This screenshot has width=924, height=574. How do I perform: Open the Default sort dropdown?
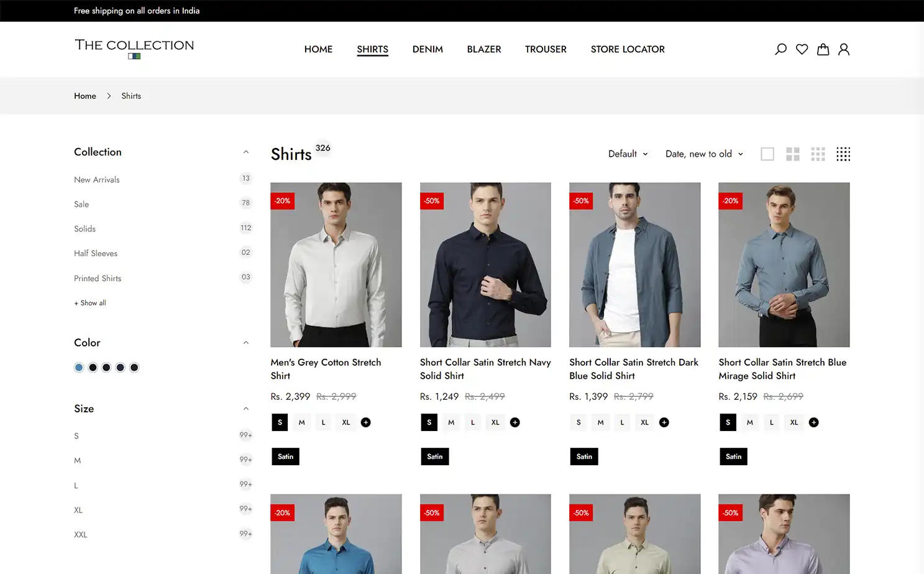[627, 154]
